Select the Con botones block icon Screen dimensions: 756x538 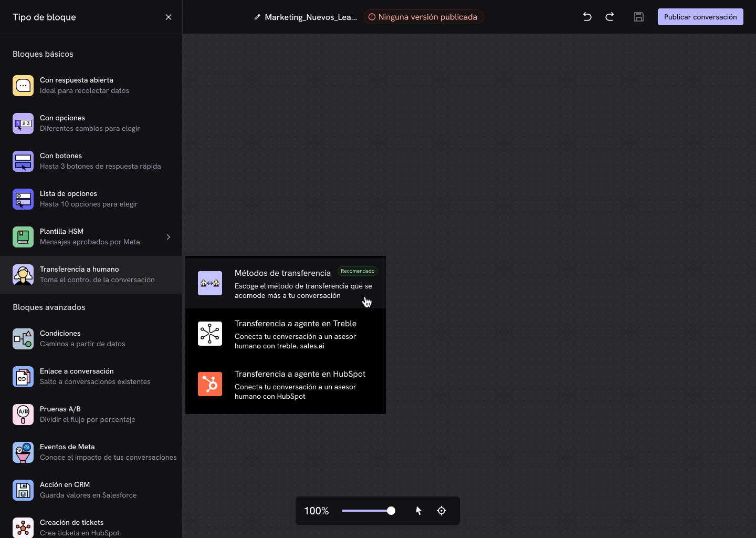[x=23, y=161]
